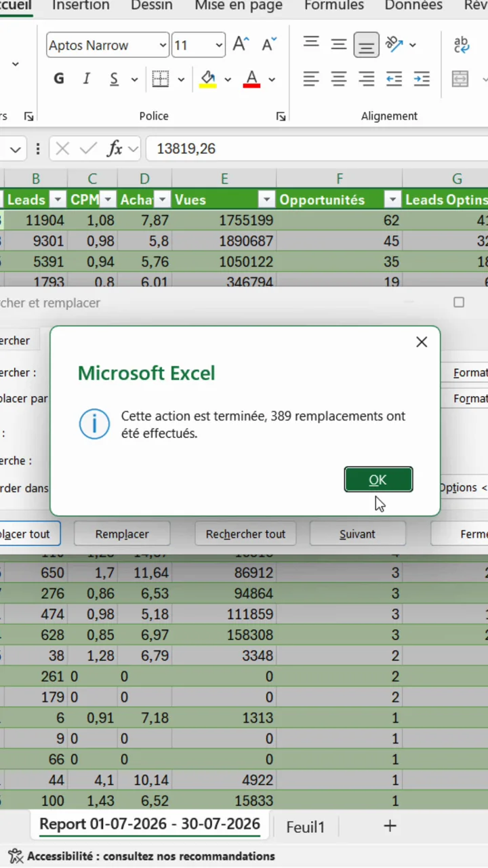Apply red font color
This screenshot has width=488, height=868.
tap(252, 79)
